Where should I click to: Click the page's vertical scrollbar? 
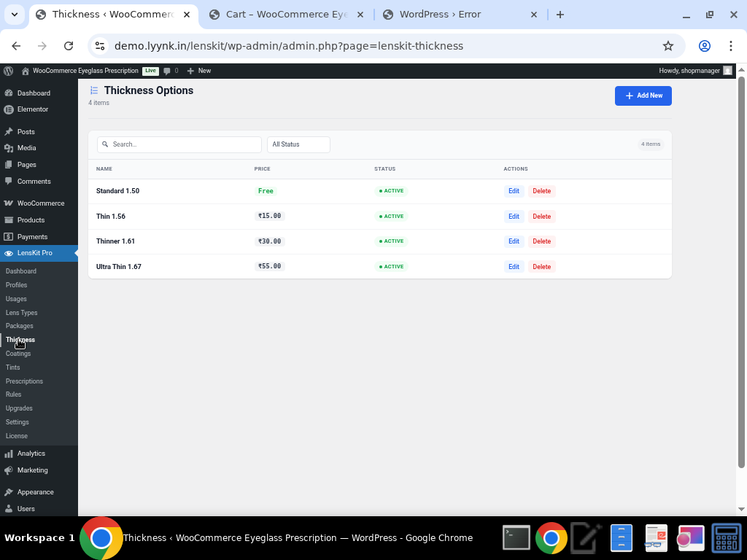coord(741,270)
